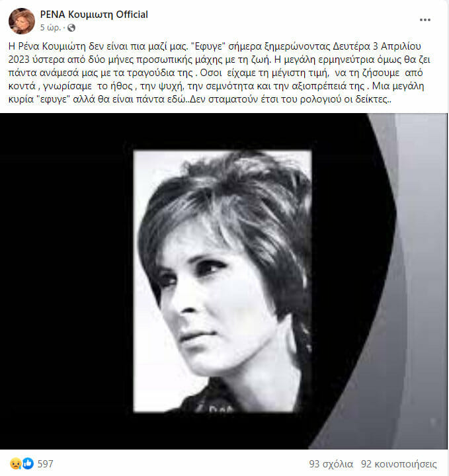Open the page's round profile avatar
This screenshot has height=476, width=449.
tap(21, 21)
